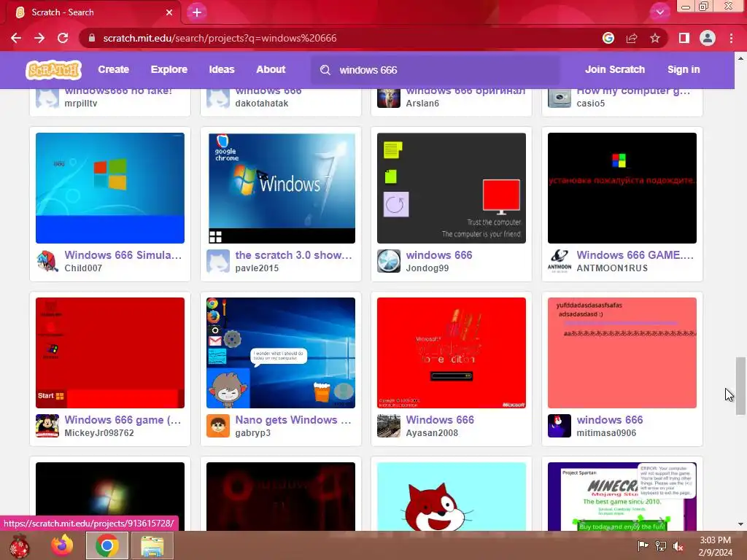
Task: Open Jondog99's avatar icon
Action: 389,261
